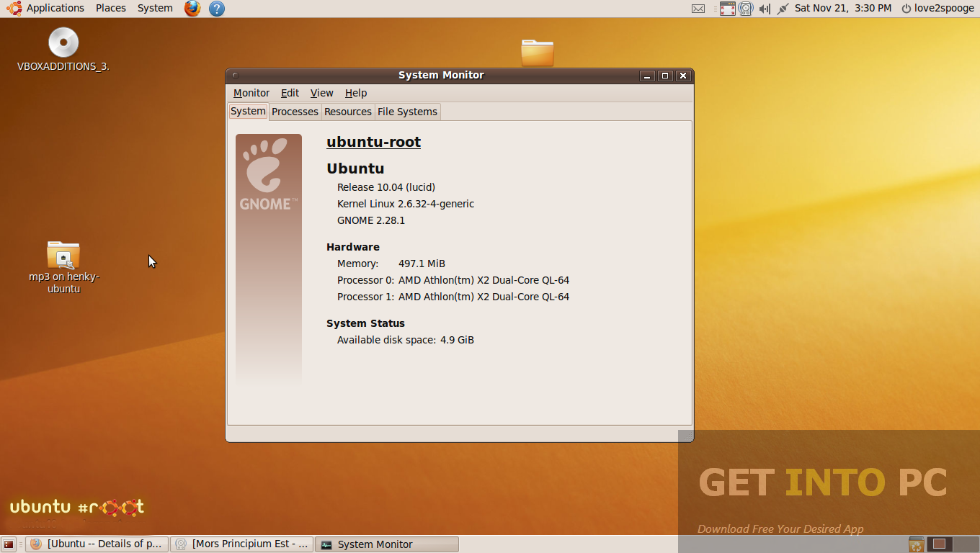Screen dimensions: 980x553
Task: Click the blue Help question mark icon
Action: (x=216, y=9)
